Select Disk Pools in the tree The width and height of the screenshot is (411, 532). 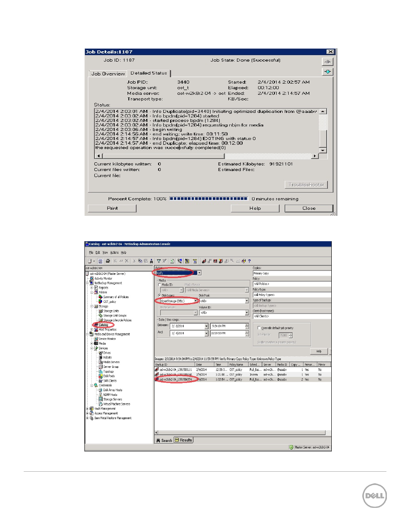point(109,376)
